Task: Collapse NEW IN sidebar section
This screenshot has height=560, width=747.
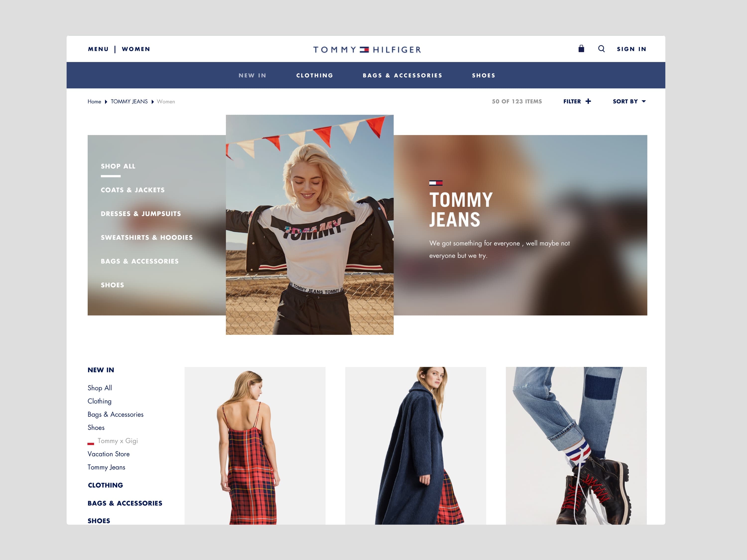Action: 101,370
